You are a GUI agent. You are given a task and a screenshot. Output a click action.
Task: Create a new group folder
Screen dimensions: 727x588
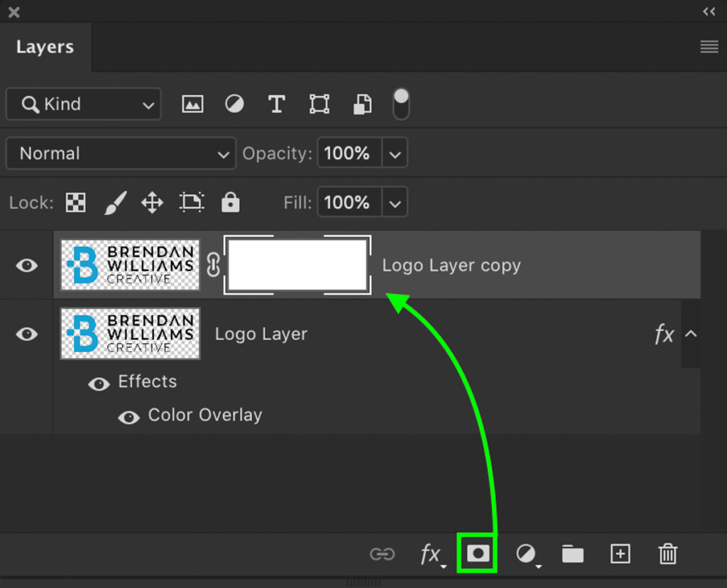573,553
